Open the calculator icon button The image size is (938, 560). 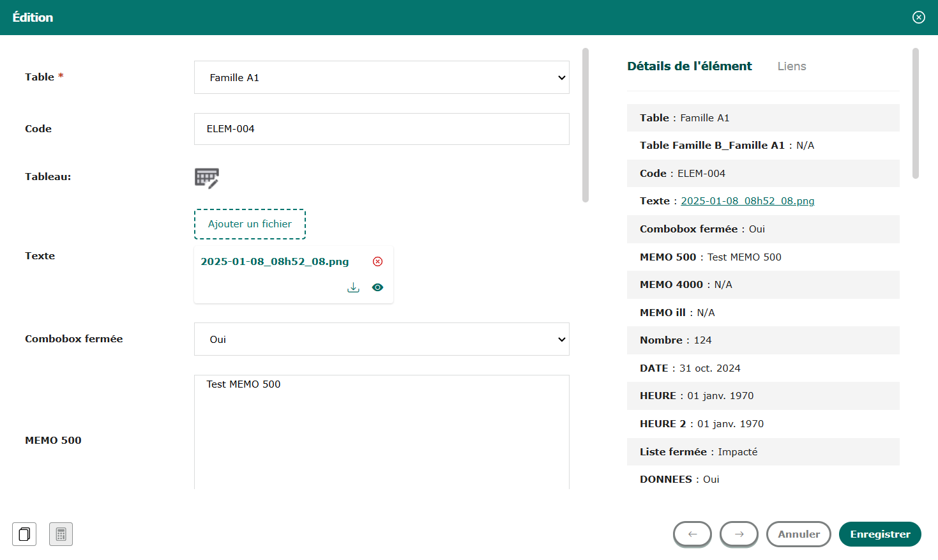click(x=61, y=534)
